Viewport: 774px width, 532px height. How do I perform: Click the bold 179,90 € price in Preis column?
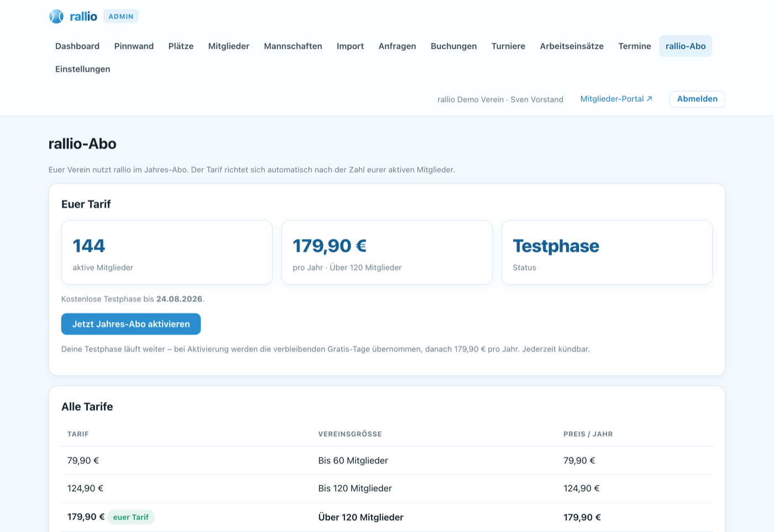click(582, 517)
